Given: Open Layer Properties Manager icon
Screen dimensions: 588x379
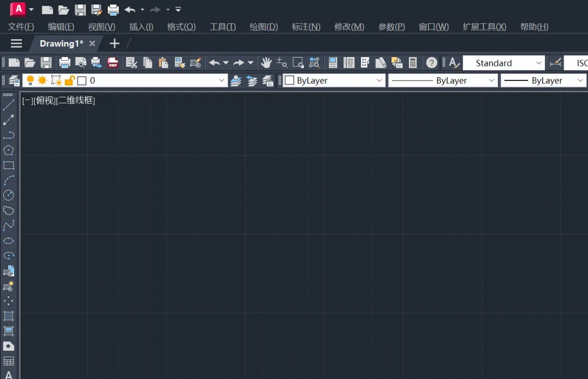Looking at the screenshot, I should [x=14, y=80].
